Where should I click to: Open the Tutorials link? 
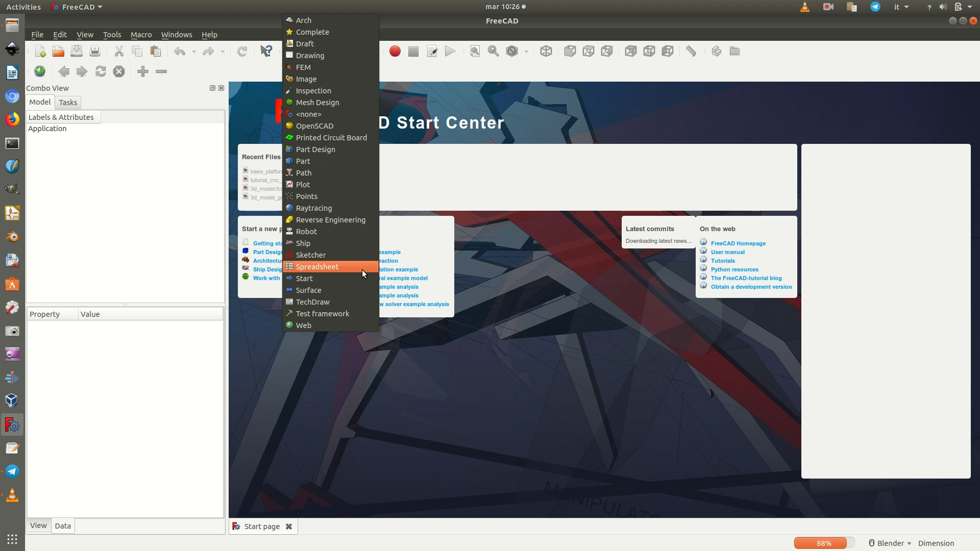click(x=723, y=261)
